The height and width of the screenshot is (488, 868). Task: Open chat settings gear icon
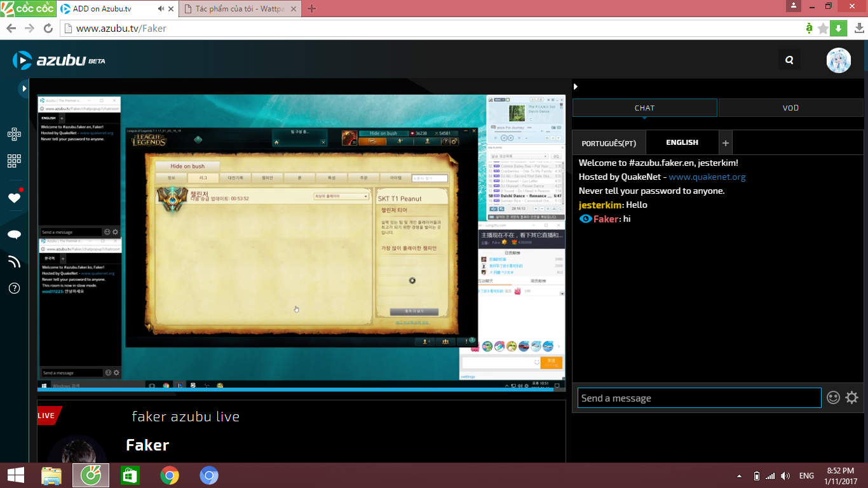point(851,398)
